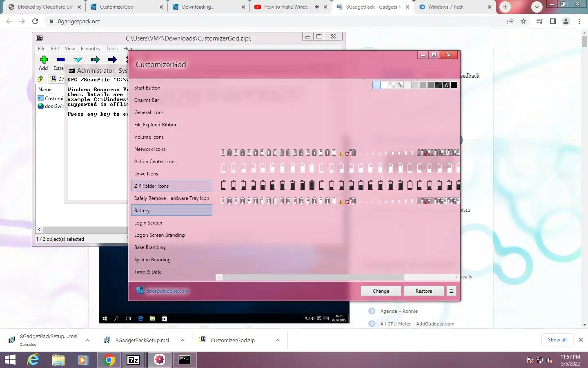
Task: Click the taskbar clock showing 11:57 PM
Action: (570, 360)
